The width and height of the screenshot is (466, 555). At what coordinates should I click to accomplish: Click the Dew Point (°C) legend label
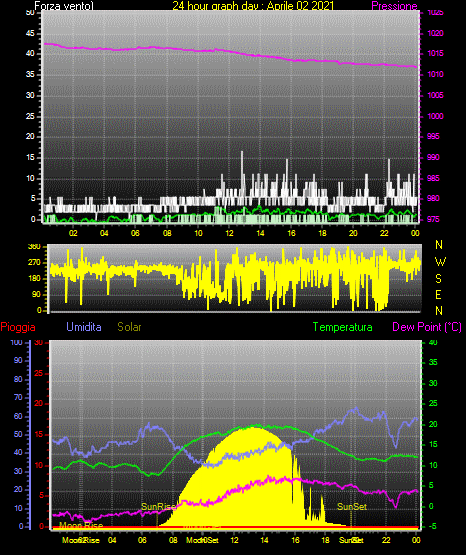coord(427,327)
